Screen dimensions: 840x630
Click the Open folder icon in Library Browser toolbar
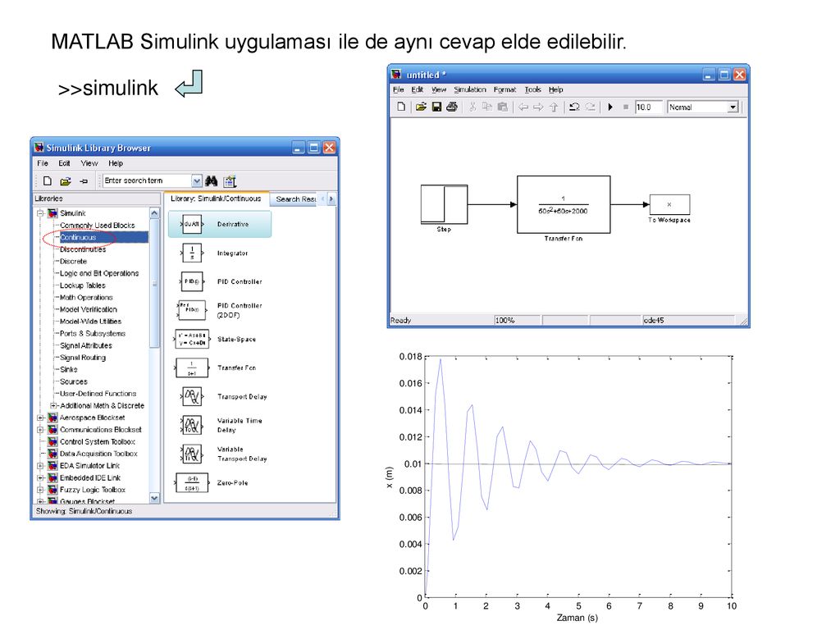tap(66, 181)
